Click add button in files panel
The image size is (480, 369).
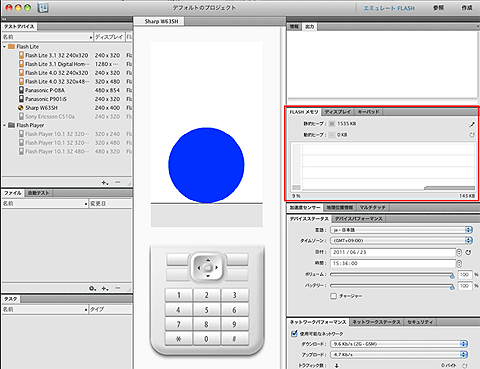105,288
